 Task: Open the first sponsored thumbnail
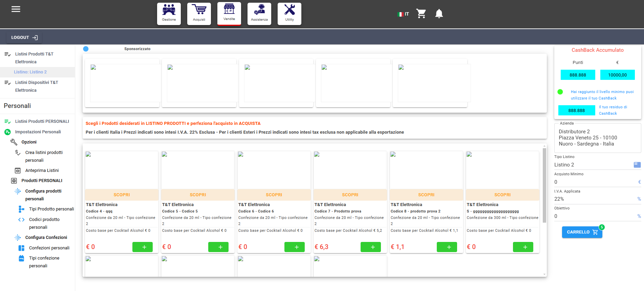[123, 83]
